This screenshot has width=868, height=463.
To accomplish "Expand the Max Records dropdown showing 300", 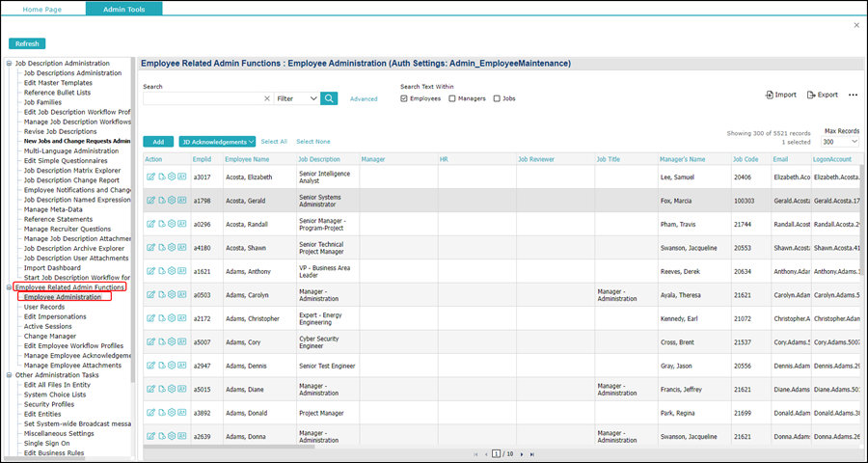I will pos(840,142).
